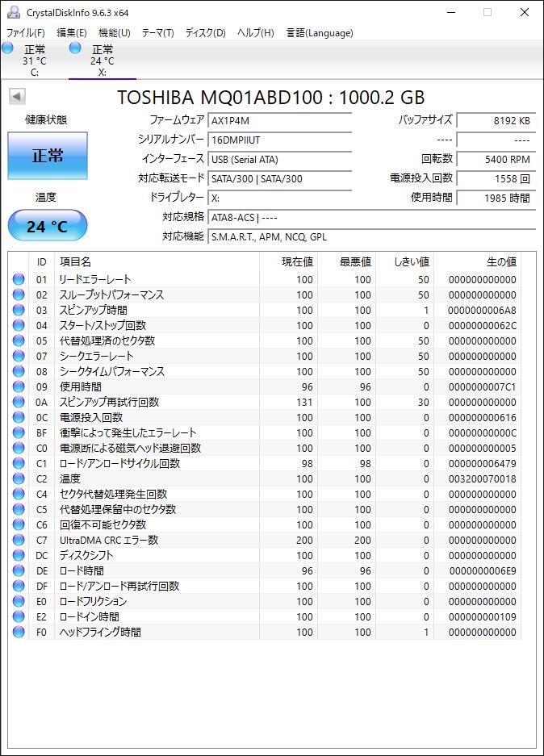The height and width of the screenshot is (756, 544).
Task: Click status orb for スループットパフォーマンス row
Action: coord(19,294)
